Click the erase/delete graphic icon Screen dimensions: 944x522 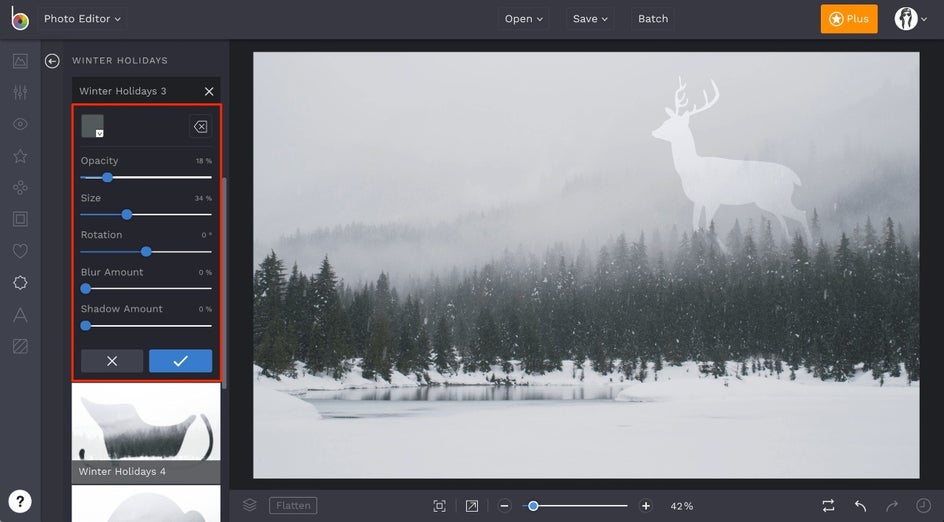[200, 126]
